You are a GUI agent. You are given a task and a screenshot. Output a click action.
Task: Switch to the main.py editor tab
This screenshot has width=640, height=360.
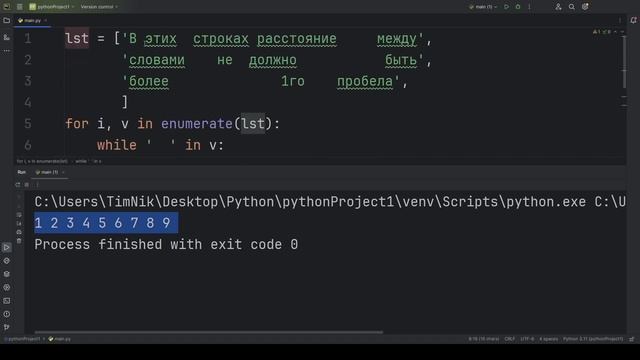[32, 20]
